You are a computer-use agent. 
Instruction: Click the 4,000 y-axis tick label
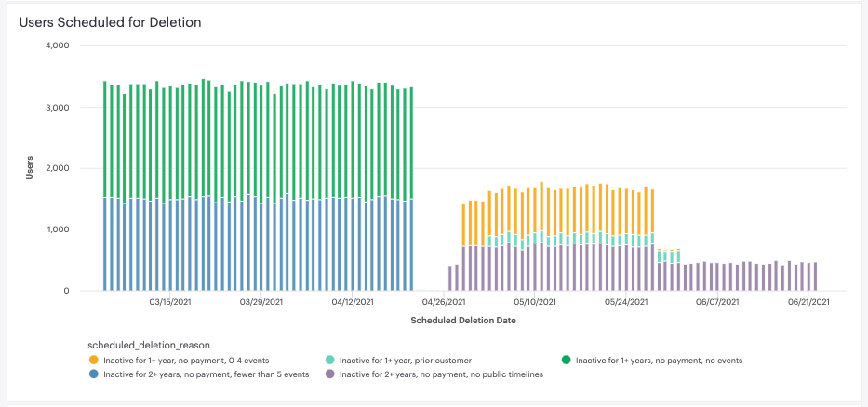[x=57, y=46]
